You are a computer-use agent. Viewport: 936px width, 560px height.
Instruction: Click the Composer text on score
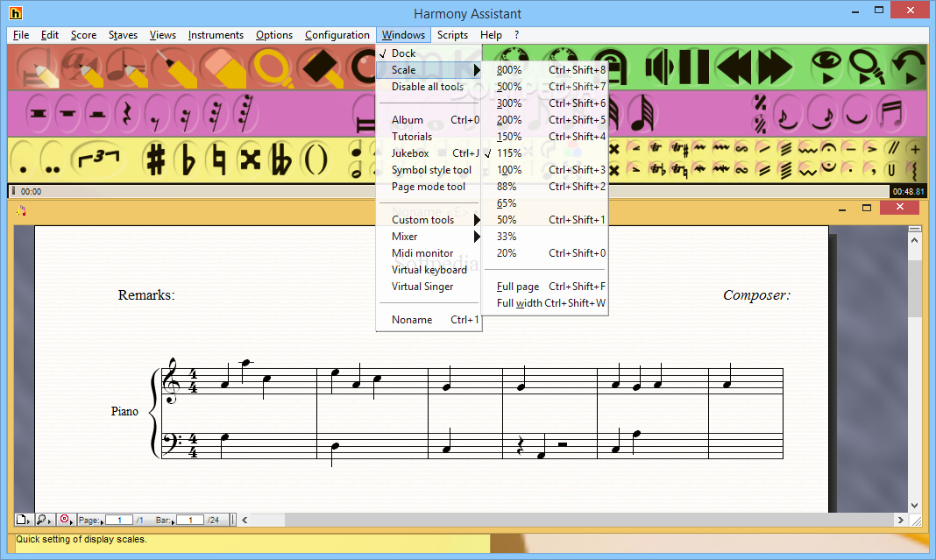click(756, 295)
